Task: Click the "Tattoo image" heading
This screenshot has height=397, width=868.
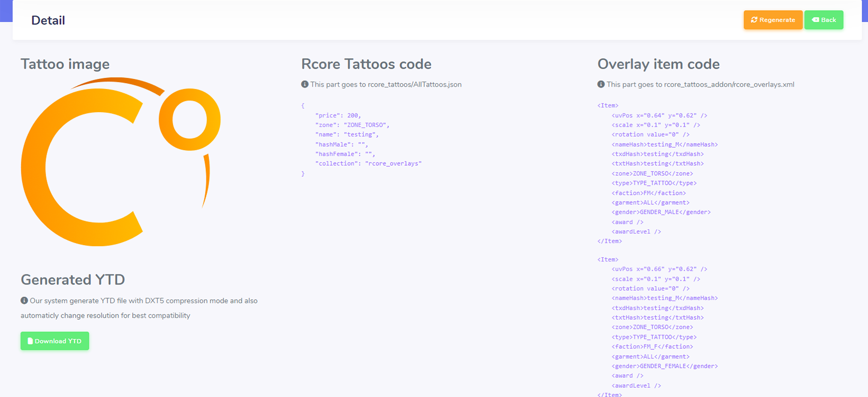Action: click(x=65, y=64)
